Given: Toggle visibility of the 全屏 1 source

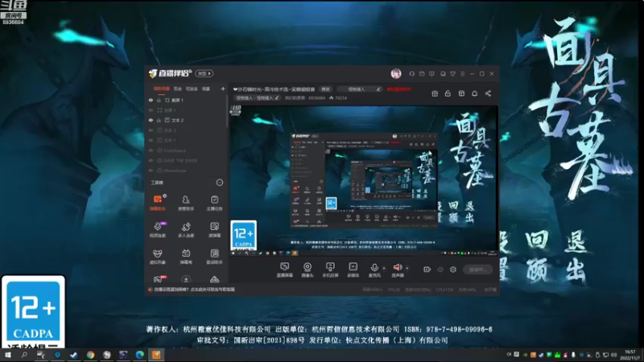Looking at the screenshot, I should coord(151,110).
